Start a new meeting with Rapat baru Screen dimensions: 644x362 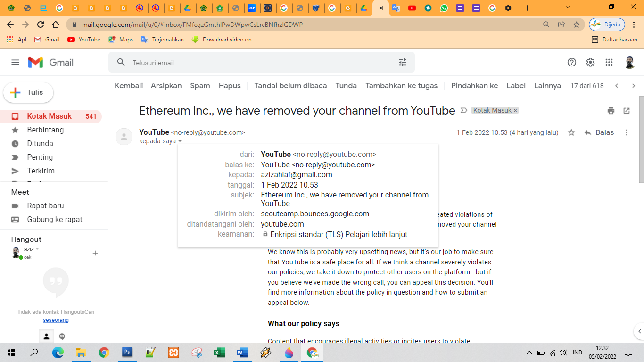[x=45, y=206]
